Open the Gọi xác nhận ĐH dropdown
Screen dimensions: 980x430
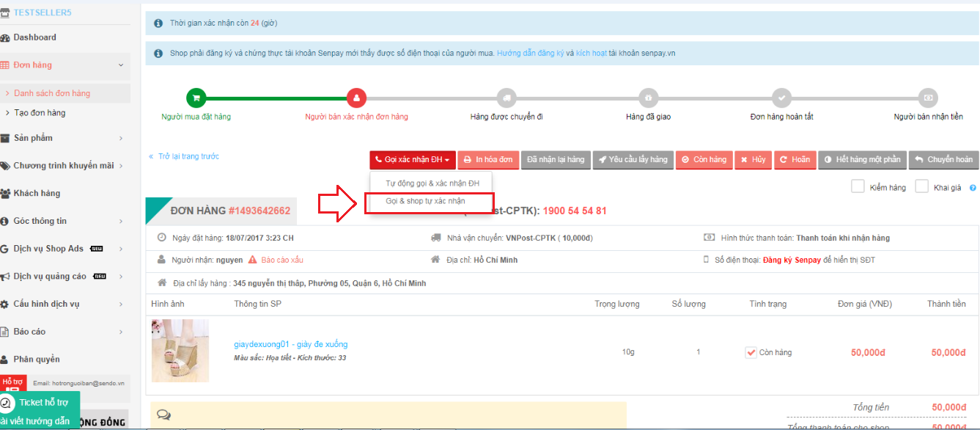tap(413, 160)
